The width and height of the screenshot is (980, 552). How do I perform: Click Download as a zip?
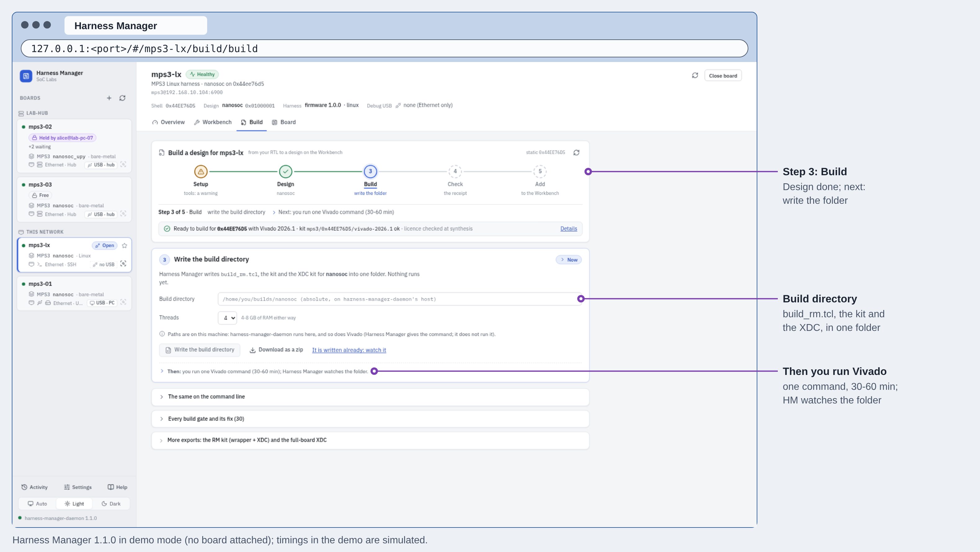(276, 349)
